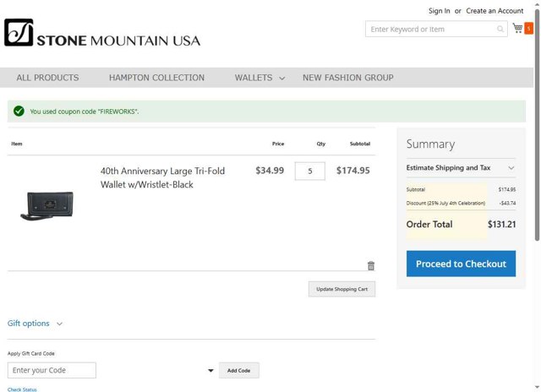Click the Summary heading

point(430,144)
